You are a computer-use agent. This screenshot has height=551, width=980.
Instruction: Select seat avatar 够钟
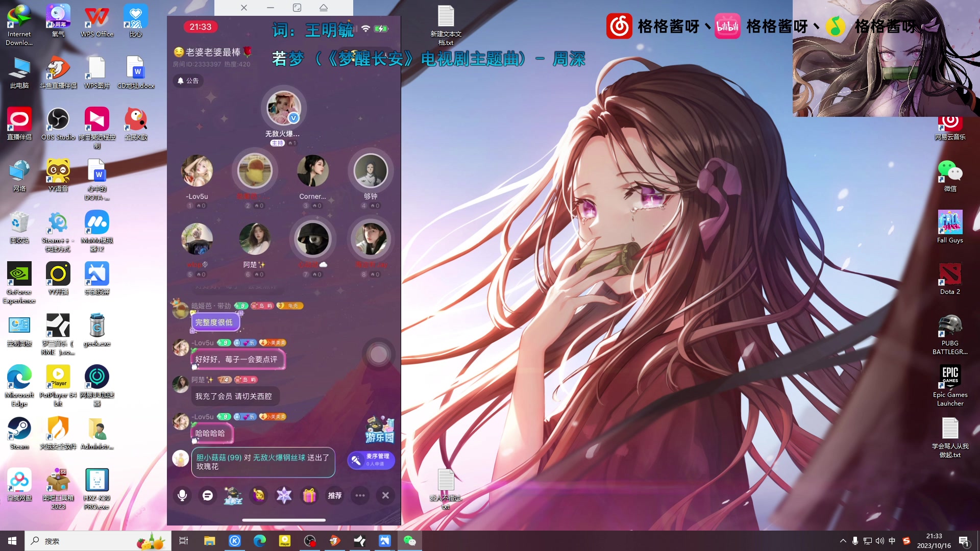[371, 171]
